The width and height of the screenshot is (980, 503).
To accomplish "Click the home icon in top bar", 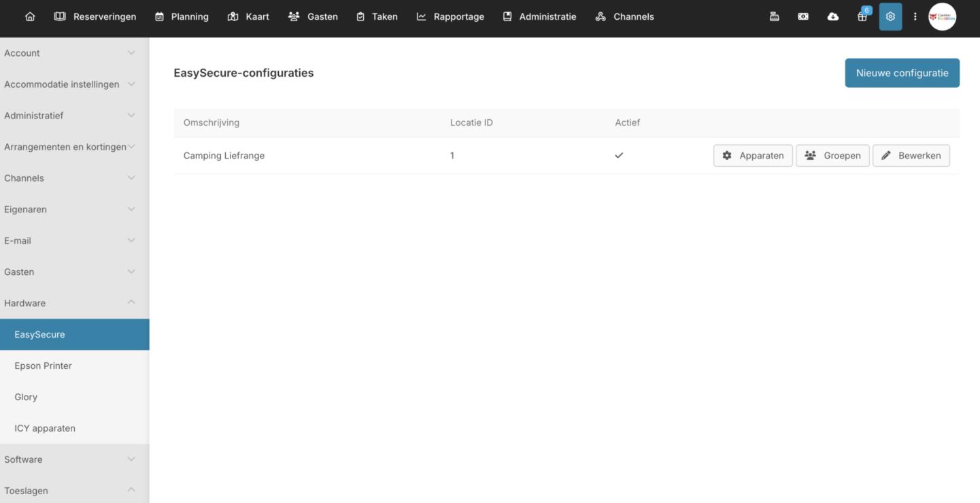I will click(x=30, y=16).
